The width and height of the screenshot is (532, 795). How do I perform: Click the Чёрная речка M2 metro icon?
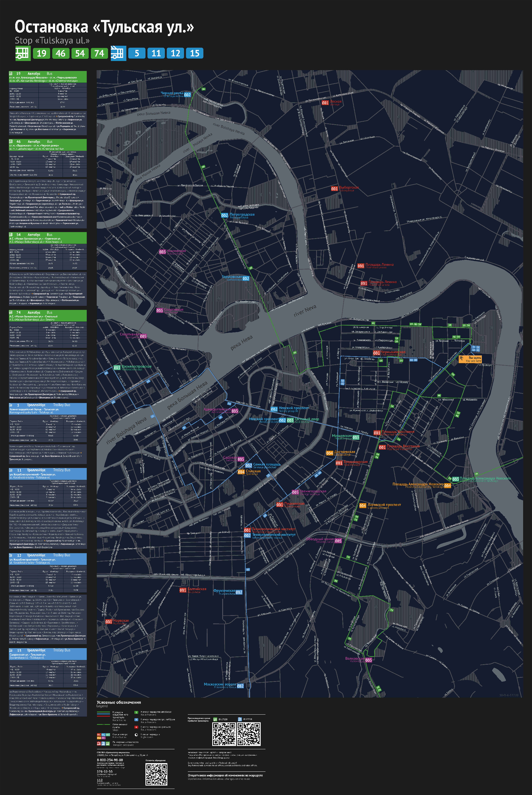click(188, 95)
